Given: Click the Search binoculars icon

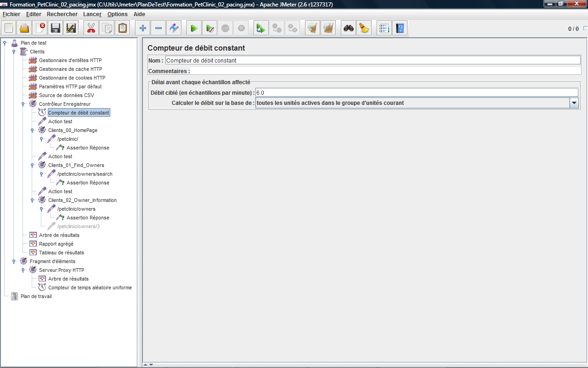Looking at the screenshot, I should tap(349, 29).
